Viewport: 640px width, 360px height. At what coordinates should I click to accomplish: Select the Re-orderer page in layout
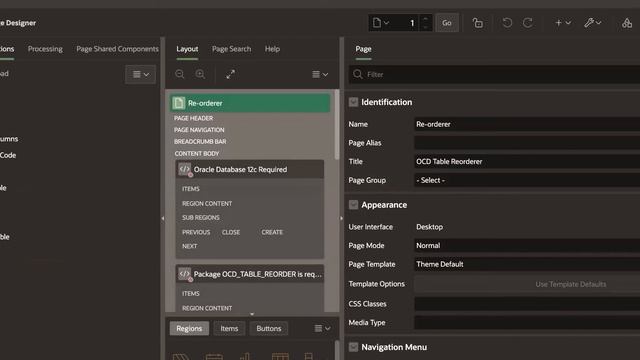coord(250,103)
